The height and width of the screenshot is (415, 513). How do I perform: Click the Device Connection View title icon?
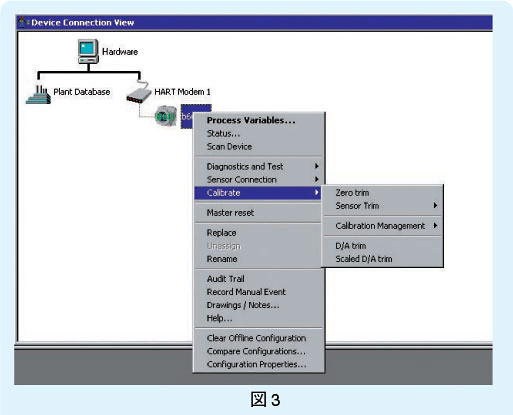tap(23, 22)
